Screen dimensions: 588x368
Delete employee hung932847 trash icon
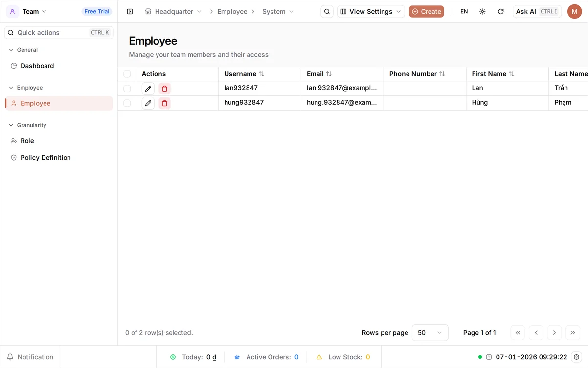click(x=164, y=103)
